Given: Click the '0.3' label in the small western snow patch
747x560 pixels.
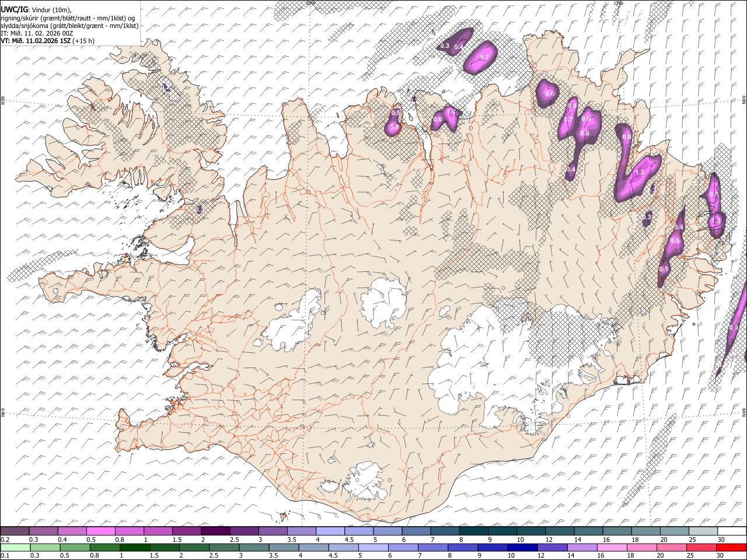Looking at the screenshot, I should (199, 208).
